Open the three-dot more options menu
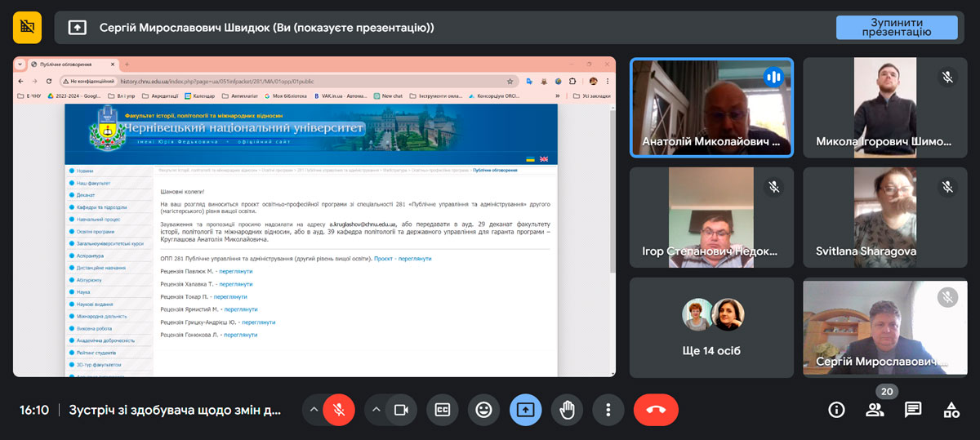 click(x=608, y=410)
